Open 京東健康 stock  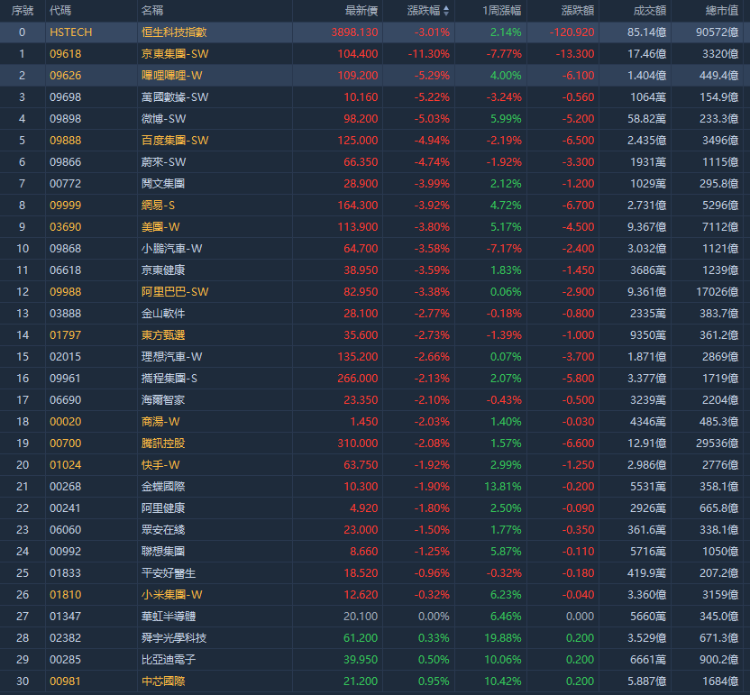pyautogui.click(x=163, y=270)
